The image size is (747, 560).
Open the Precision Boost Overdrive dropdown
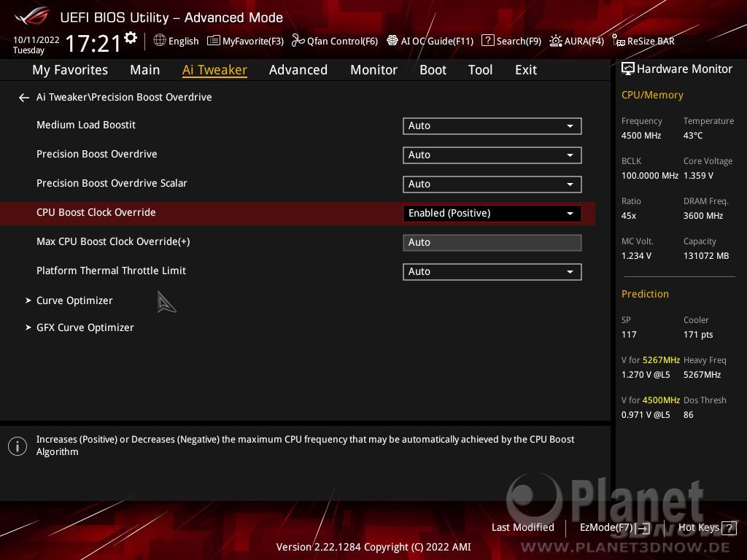[492, 155]
